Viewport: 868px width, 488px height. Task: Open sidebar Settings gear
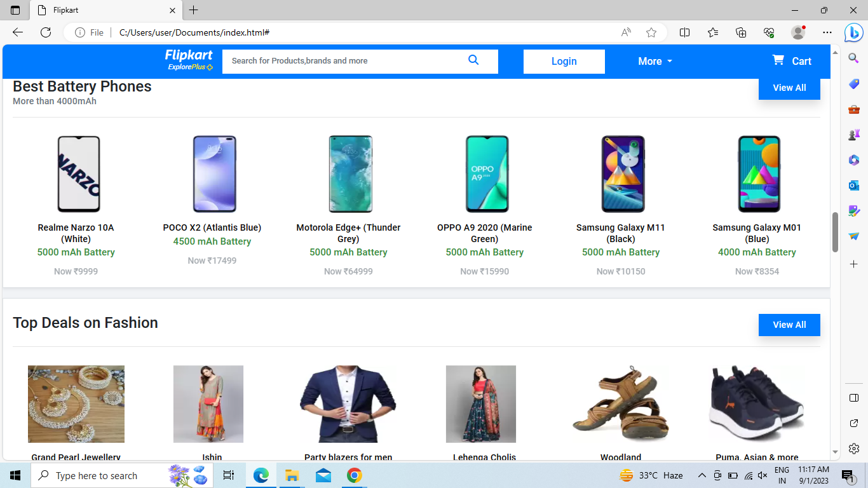[853, 448]
